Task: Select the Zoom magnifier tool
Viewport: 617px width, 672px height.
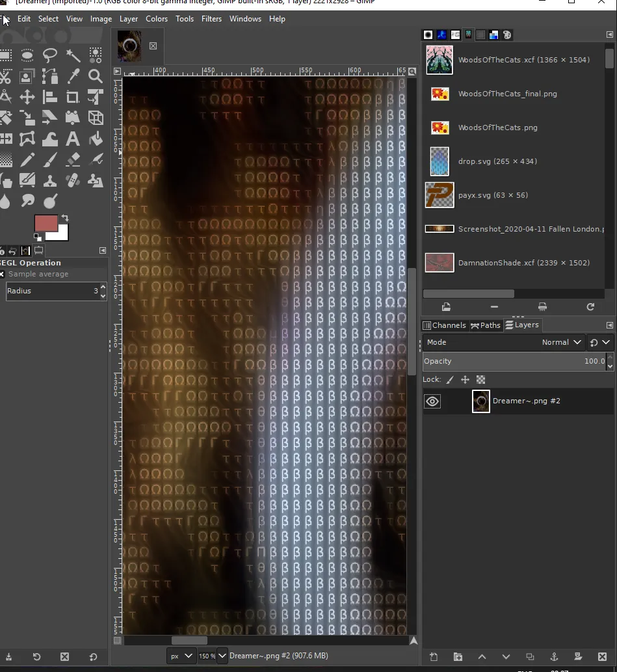Action: tap(96, 76)
